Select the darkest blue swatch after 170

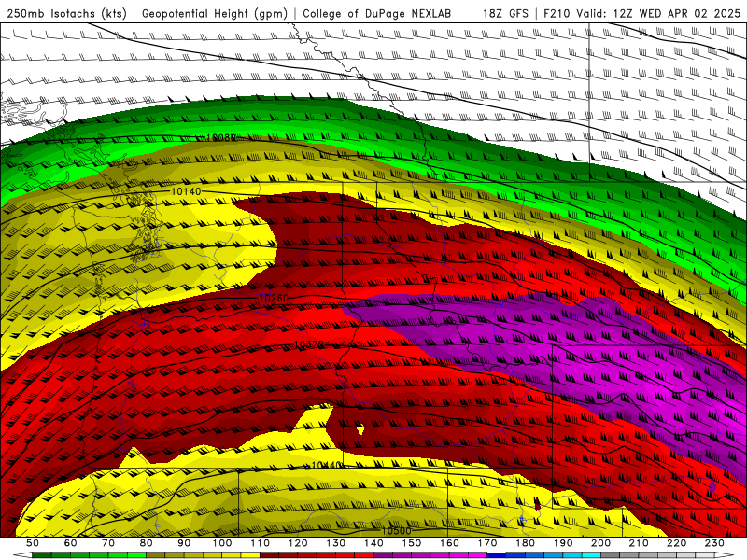point(497,555)
